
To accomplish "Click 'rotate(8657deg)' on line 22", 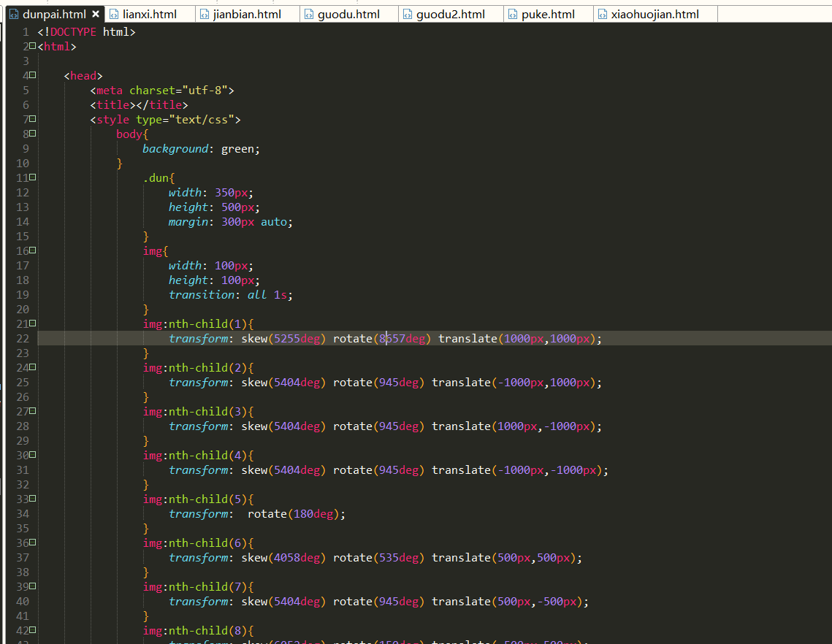I will click(x=382, y=339).
